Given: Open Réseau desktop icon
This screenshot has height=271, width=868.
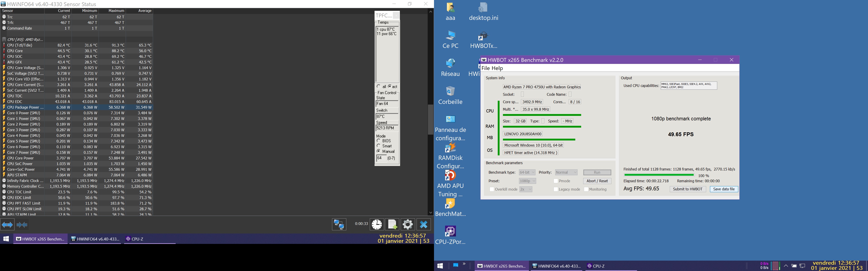Looking at the screenshot, I should tap(450, 67).
